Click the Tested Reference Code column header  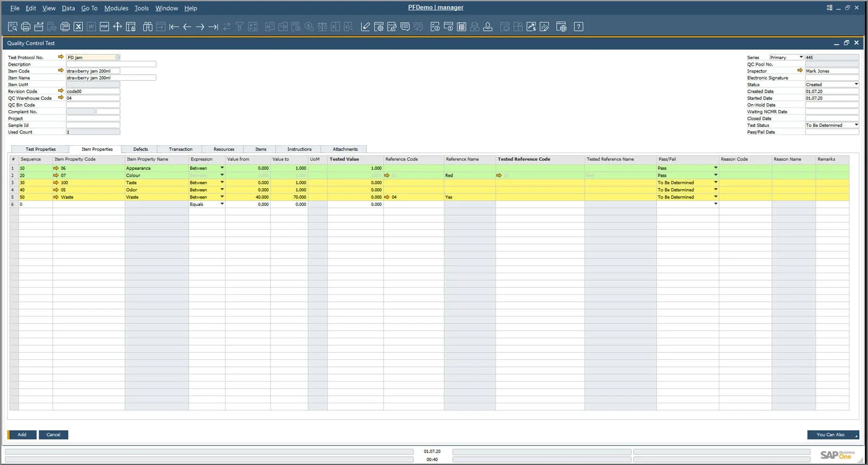pyautogui.click(x=540, y=159)
